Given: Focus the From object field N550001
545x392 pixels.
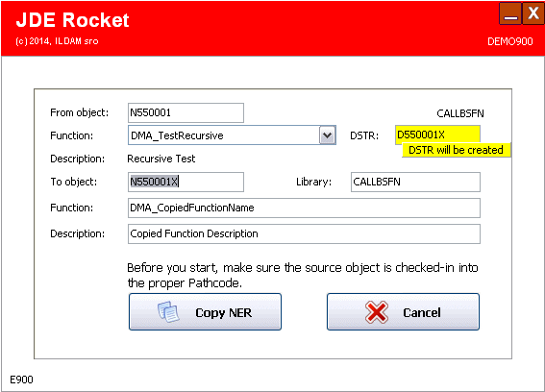Looking at the screenshot, I should coord(186,112).
